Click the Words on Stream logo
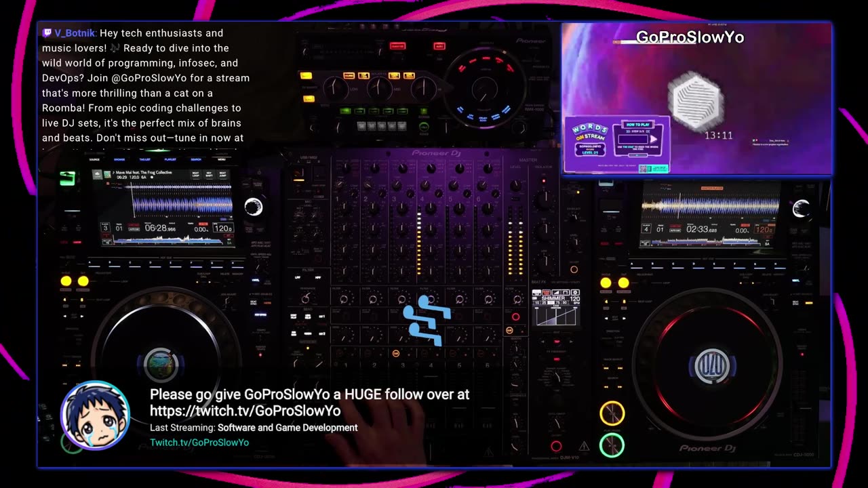Image resolution: width=868 pixels, height=488 pixels. click(x=590, y=131)
